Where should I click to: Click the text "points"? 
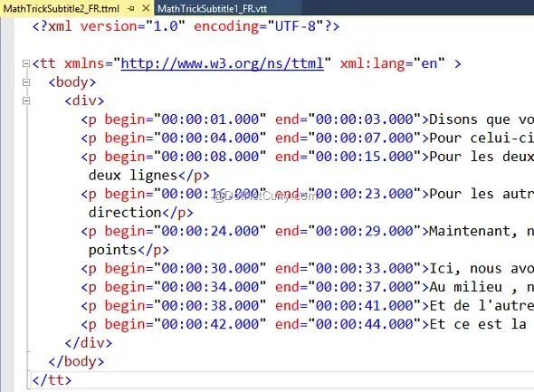pyautogui.click(x=113, y=250)
